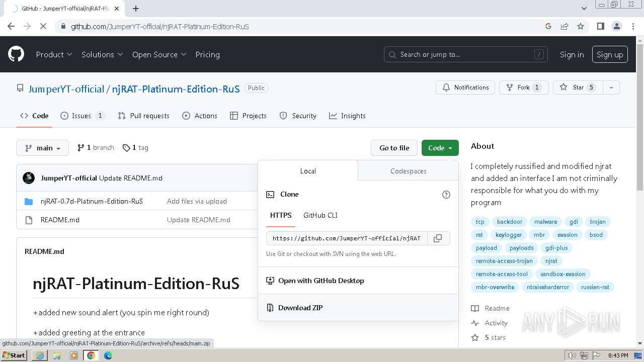Open the Projects tab
The image size is (644, 362).
pos(248,116)
